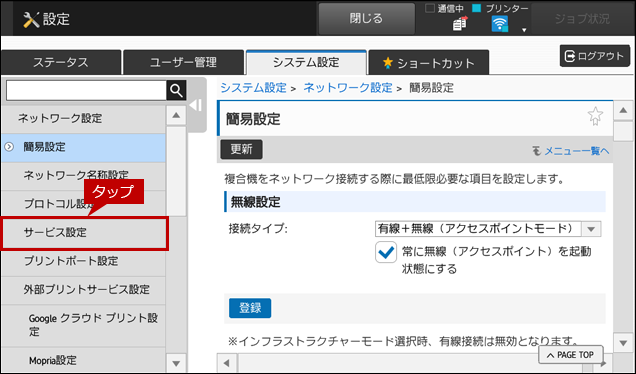Click the search magnifier icon
636x374 pixels.
176,90
